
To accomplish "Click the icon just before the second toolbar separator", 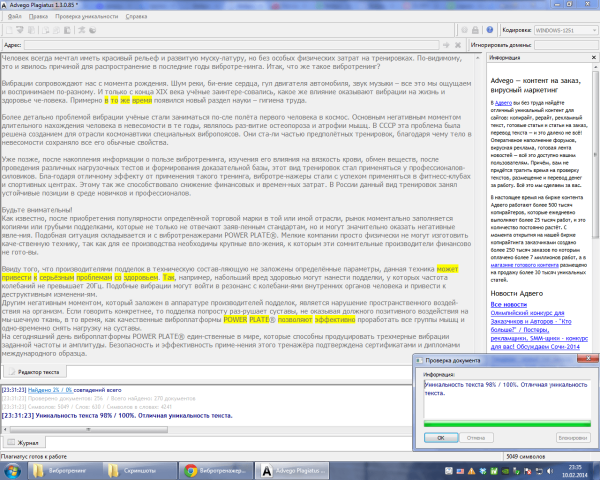I will (x=67, y=30).
